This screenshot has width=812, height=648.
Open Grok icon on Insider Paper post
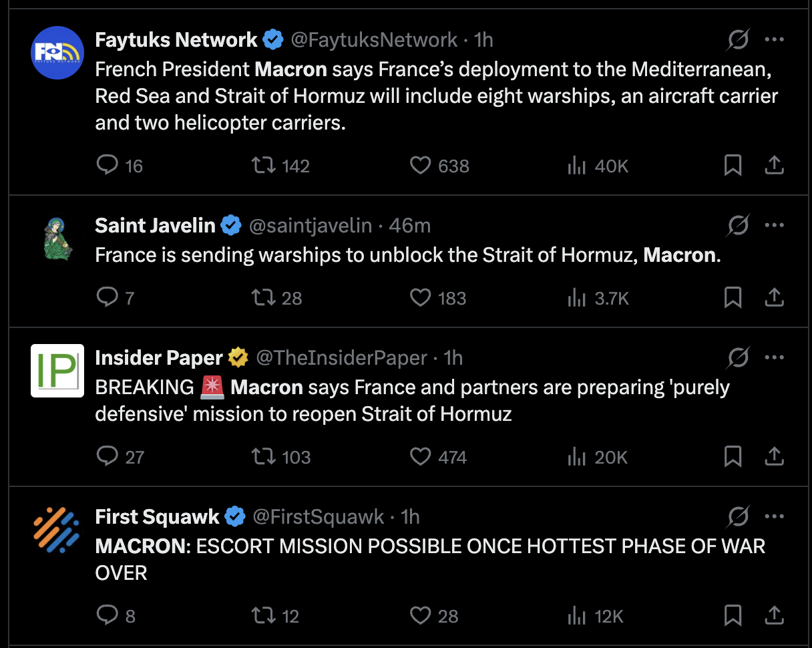pos(738,358)
